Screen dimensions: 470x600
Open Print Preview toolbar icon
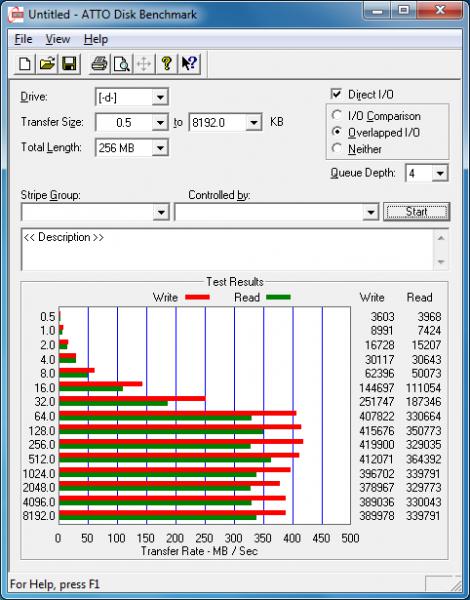pyautogui.click(x=121, y=64)
